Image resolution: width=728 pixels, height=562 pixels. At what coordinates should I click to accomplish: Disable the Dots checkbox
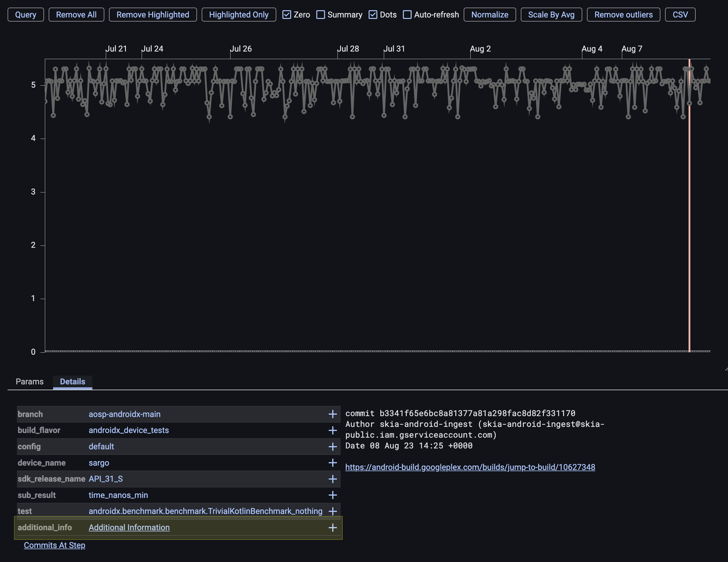373,15
